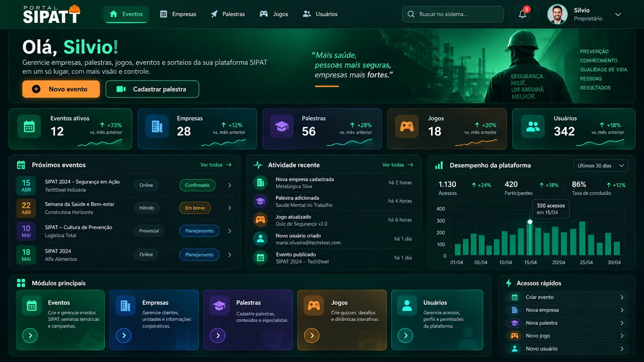Open Jogos module via its arrow button
The image size is (644, 362).
(311, 336)
